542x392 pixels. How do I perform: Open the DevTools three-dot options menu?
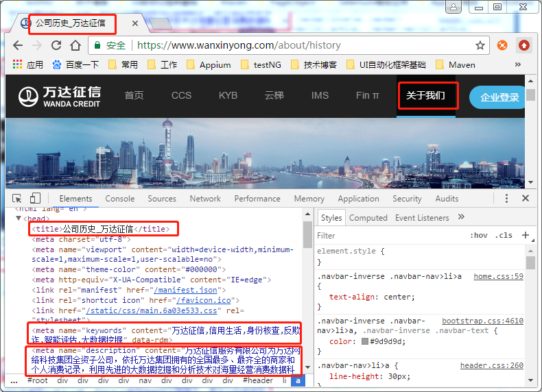tap(507, 198)
